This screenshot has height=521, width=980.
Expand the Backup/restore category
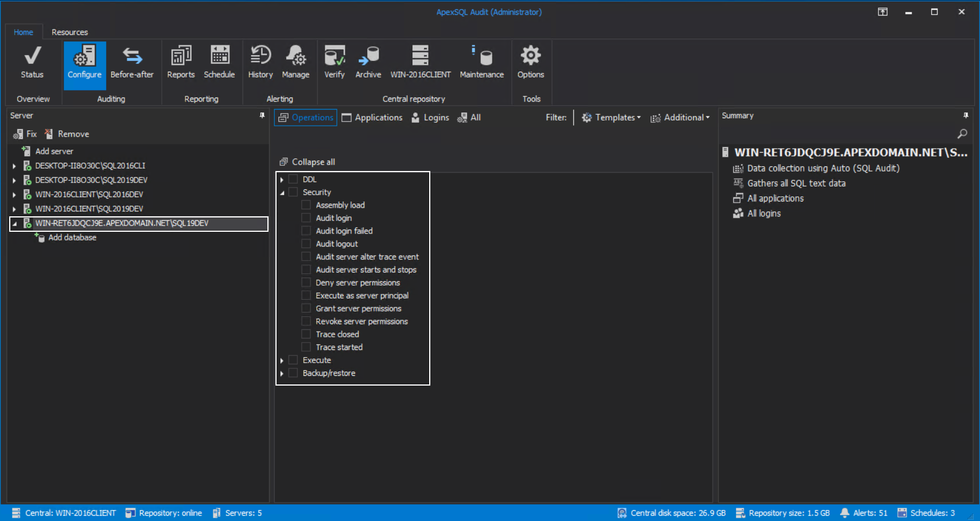point(282,373)
